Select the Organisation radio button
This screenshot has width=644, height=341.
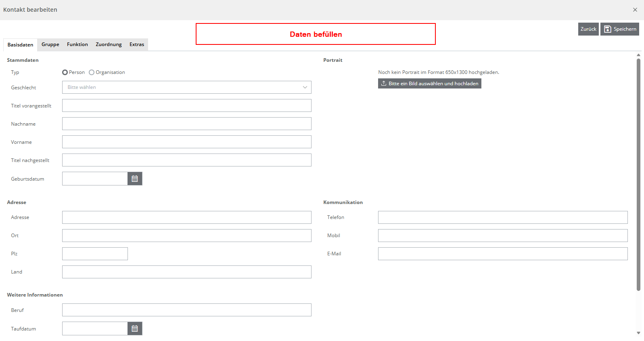92,72
